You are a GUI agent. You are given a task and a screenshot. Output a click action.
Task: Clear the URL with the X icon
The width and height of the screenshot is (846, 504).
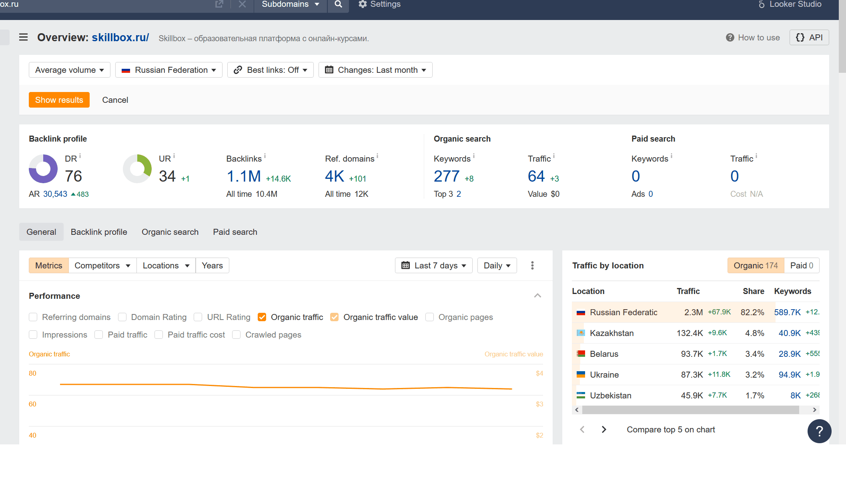(242, 4)
